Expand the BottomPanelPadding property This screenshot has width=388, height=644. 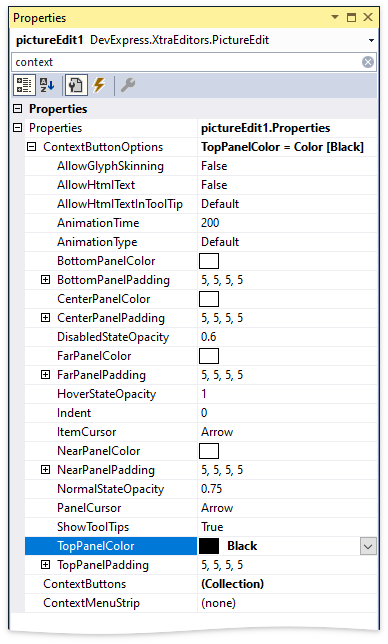pyautogui.click(x=46, y=280)
